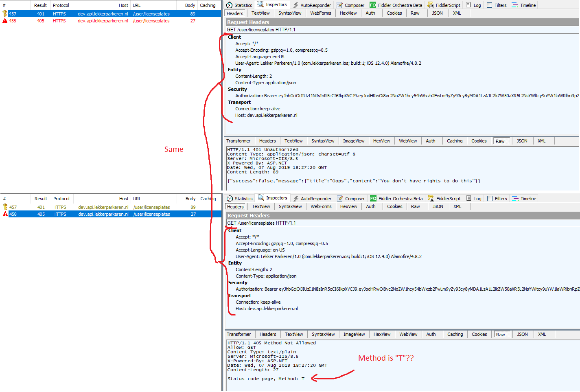The height and width of the screenshot is (392, 580).
Task: Click the FiddlerScript JS icon
Action: click(x=430, y=5)
